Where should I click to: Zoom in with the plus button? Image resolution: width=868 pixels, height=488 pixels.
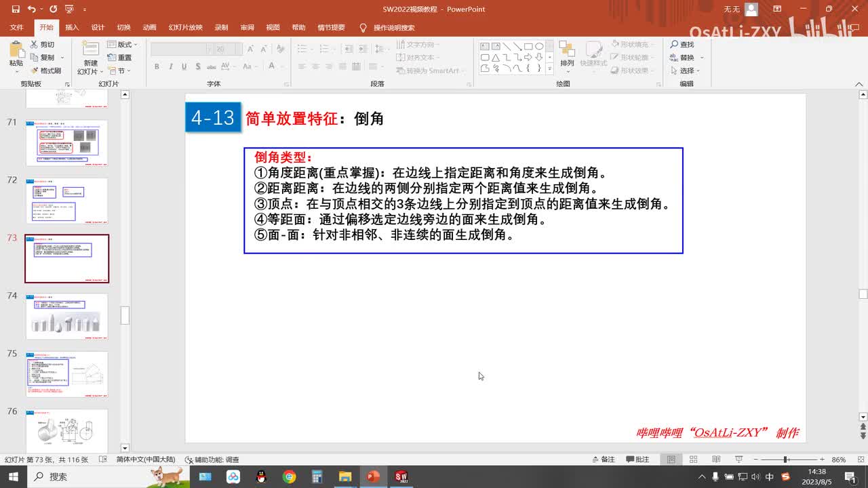[x=822, y=460]
